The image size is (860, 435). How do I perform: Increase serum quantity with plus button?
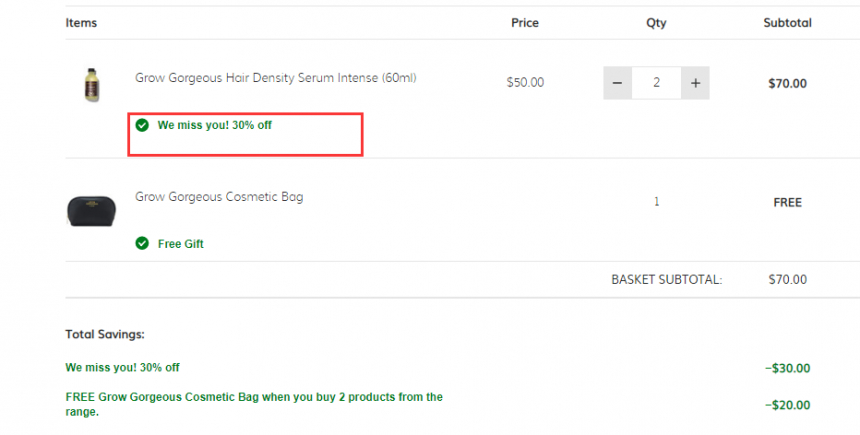pyautogui.click(x=695, y=83)
